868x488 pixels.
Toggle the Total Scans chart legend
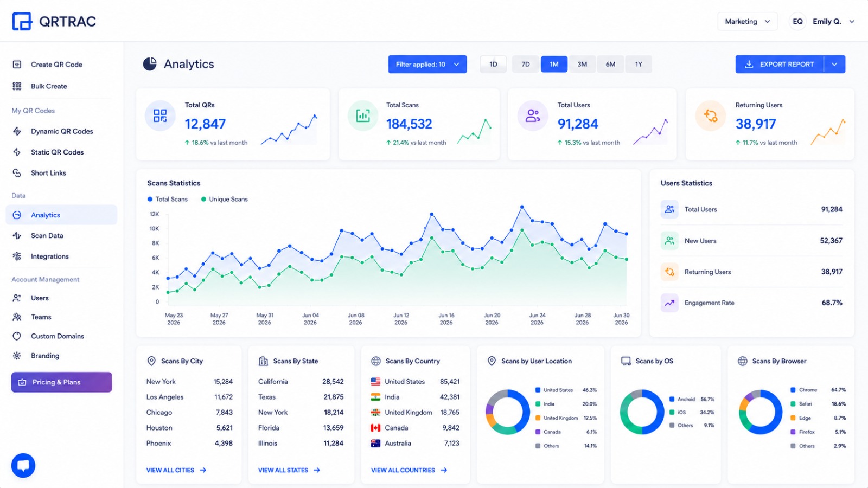click(x=168, y=200)
